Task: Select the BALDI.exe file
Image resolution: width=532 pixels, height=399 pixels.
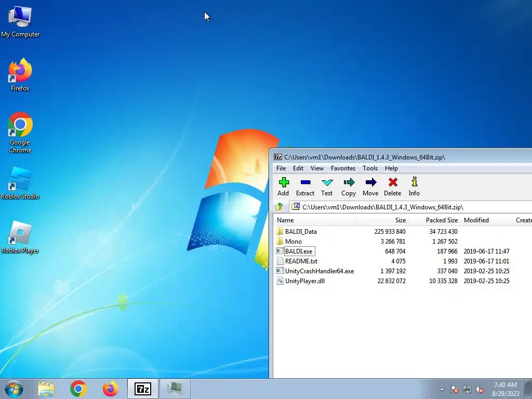Action: 299,251
